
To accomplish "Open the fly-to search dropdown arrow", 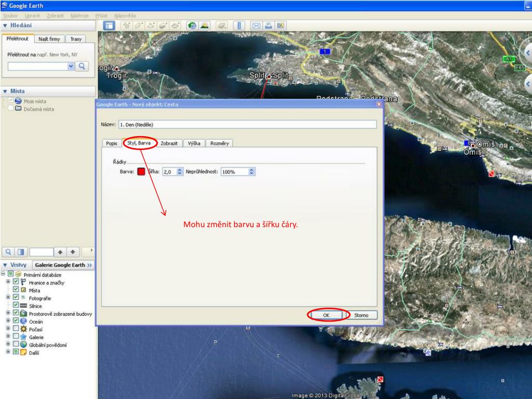I will point(71,66).
